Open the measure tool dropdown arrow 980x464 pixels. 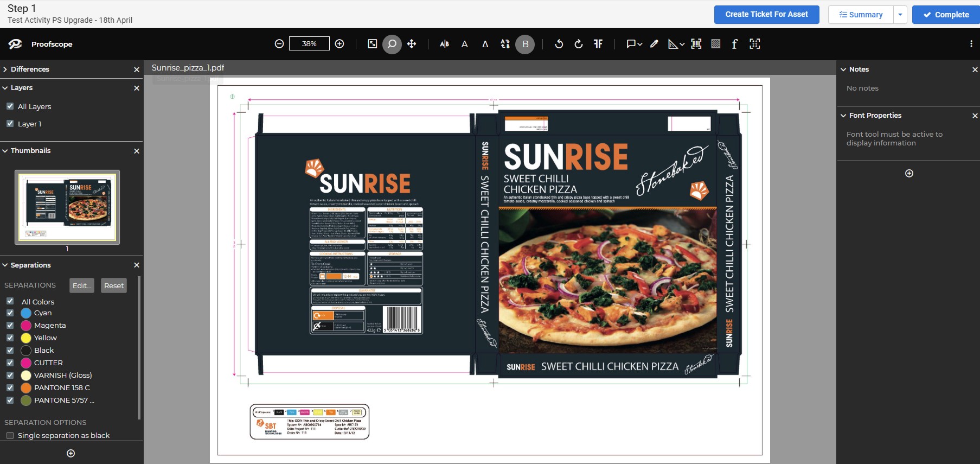(x=682, y=45)
